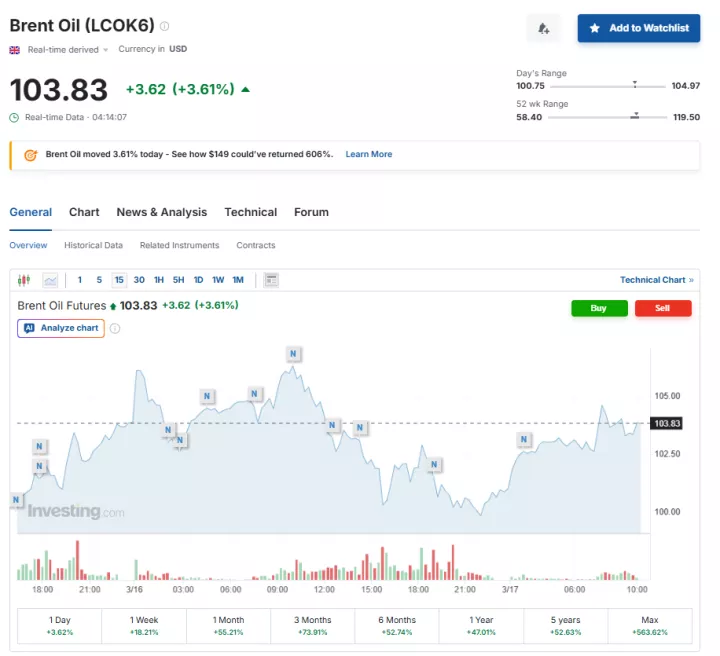
Task: Click Add to Watchlist button
Action: (x=638, y=29)
